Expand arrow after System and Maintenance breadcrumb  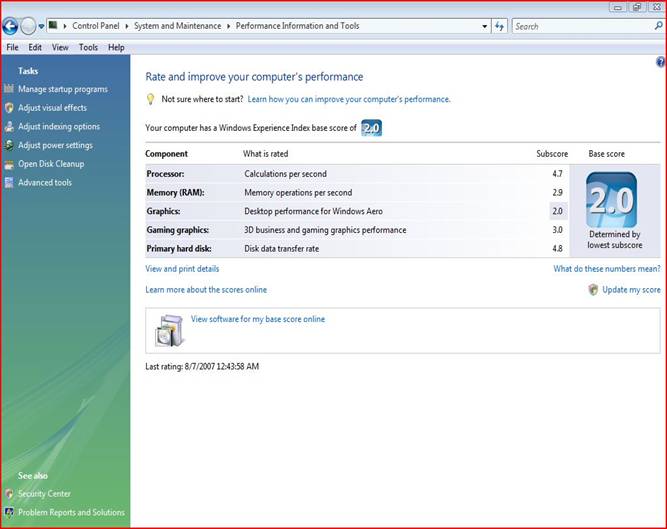pos(228,26)
